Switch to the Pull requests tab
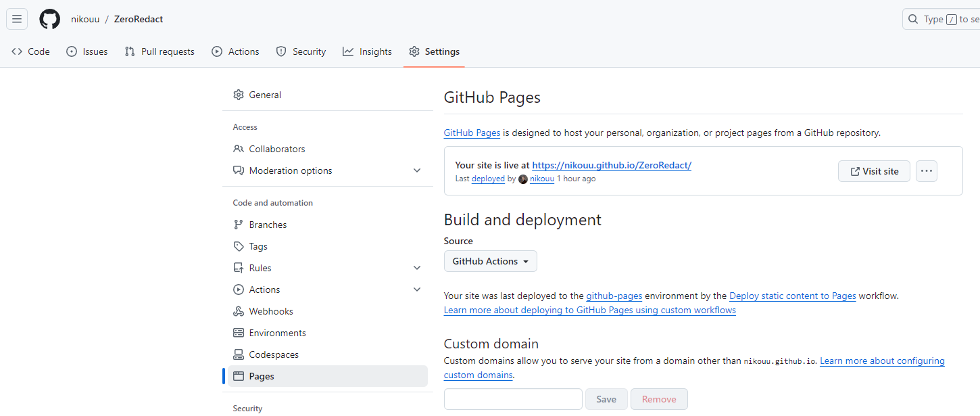This screenshot has height=416, width=980. click(160, 51)
